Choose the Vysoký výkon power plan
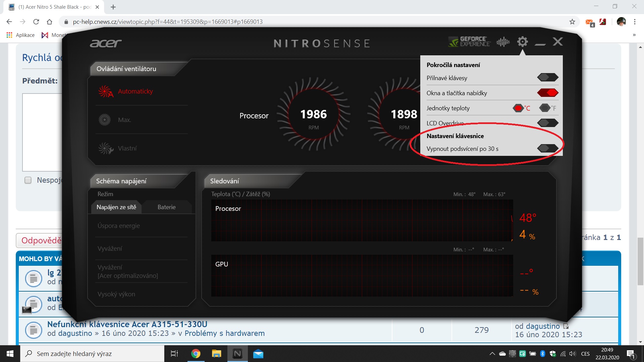Screen dimensions: 644x362 [116, 294]
